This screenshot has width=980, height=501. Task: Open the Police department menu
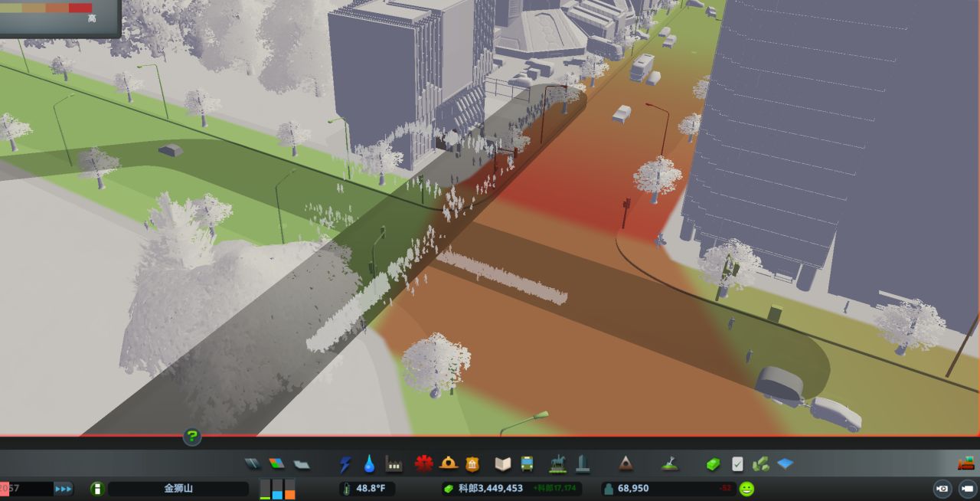[472, 463]
